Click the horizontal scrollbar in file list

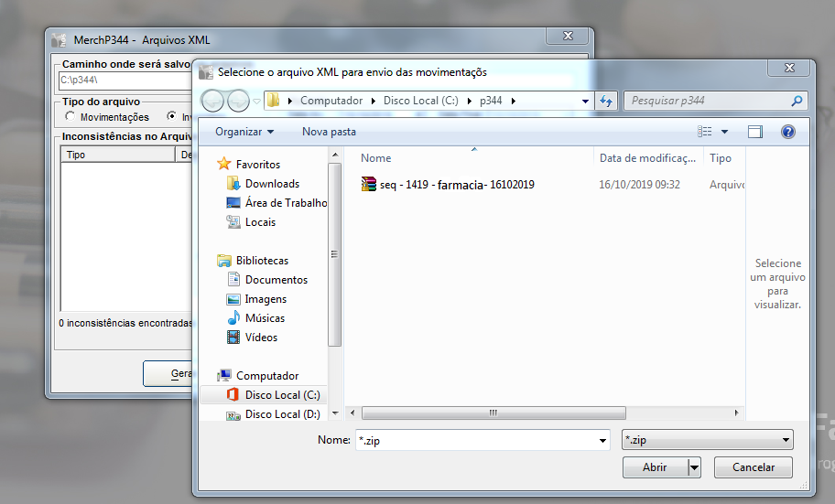pyautogui.click(x=493, y=413)
